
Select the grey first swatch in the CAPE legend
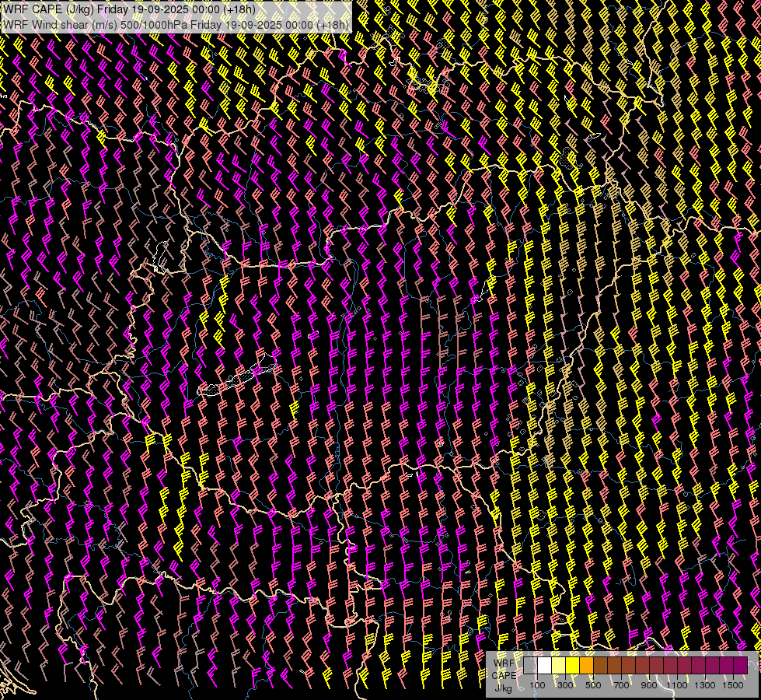530,665
